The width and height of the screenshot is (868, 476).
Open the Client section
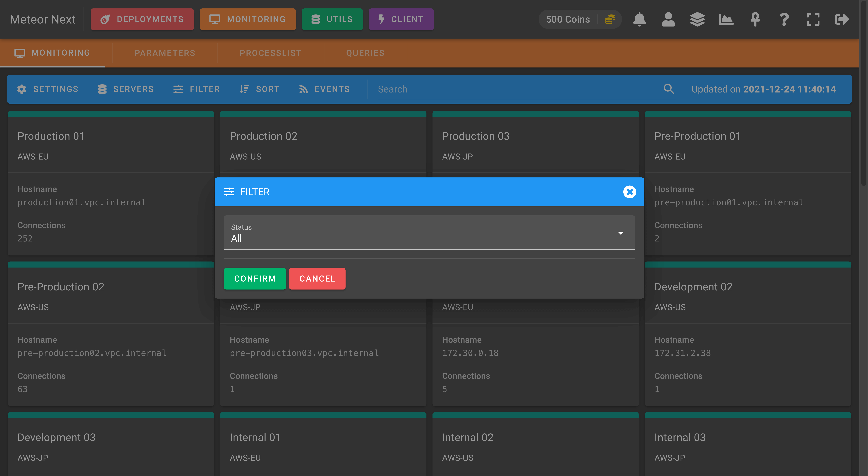click(401, 19)
